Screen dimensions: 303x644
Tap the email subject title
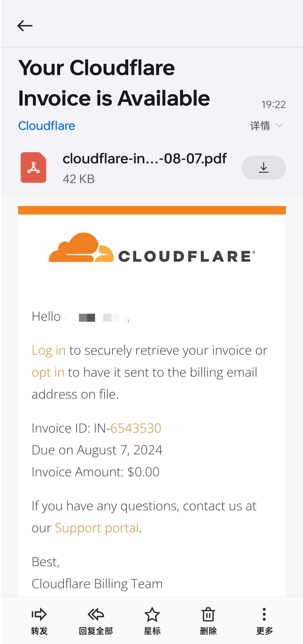click(114, 83)
